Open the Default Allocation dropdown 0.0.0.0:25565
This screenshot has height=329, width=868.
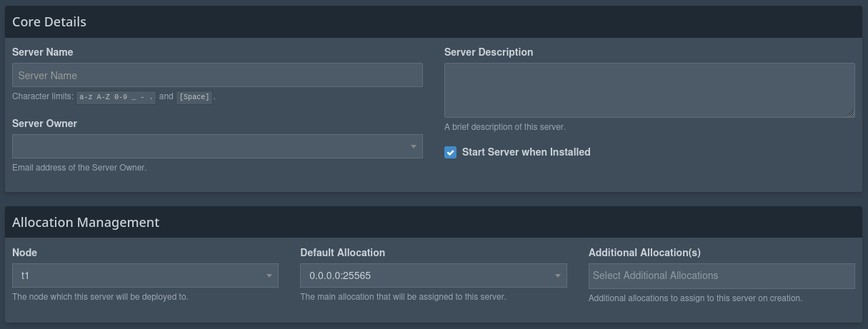pos(433,275)
